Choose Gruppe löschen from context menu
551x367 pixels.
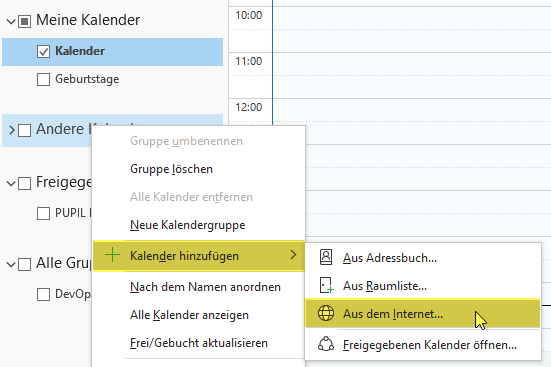pyautogui.click(x=199, y=169)
